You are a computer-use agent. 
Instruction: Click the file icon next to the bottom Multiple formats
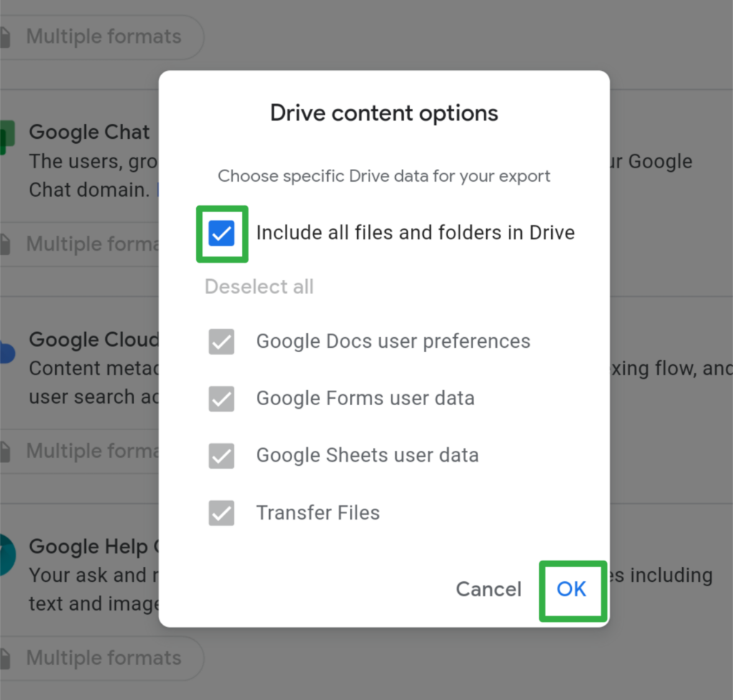[6, 657]
